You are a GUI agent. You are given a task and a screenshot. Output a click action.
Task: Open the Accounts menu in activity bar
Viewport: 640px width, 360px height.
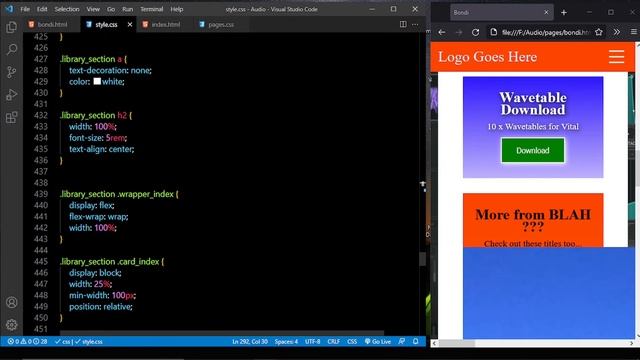pyautogui.click(x=11, y=302)
